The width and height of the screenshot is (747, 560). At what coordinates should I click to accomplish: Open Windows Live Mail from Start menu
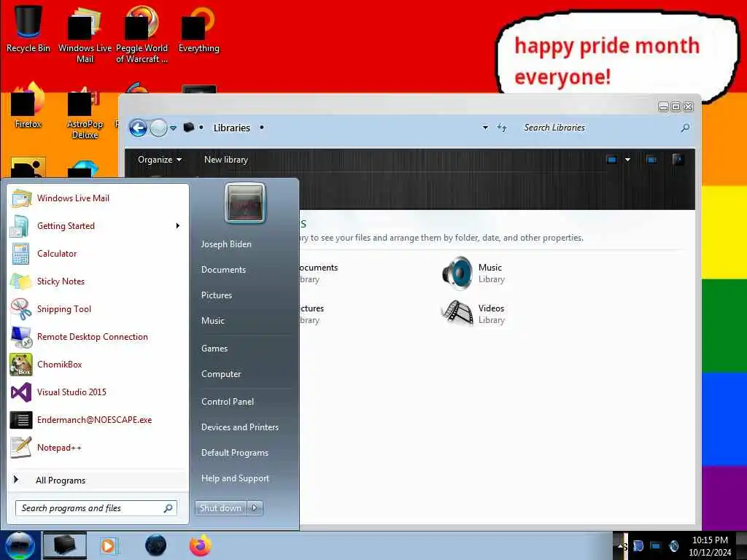click(98, 198)
